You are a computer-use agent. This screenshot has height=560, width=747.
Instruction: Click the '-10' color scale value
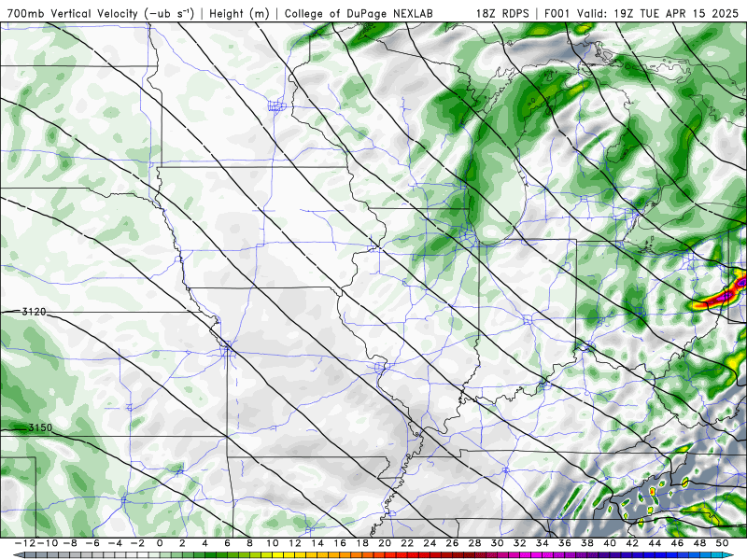[48, 543]
